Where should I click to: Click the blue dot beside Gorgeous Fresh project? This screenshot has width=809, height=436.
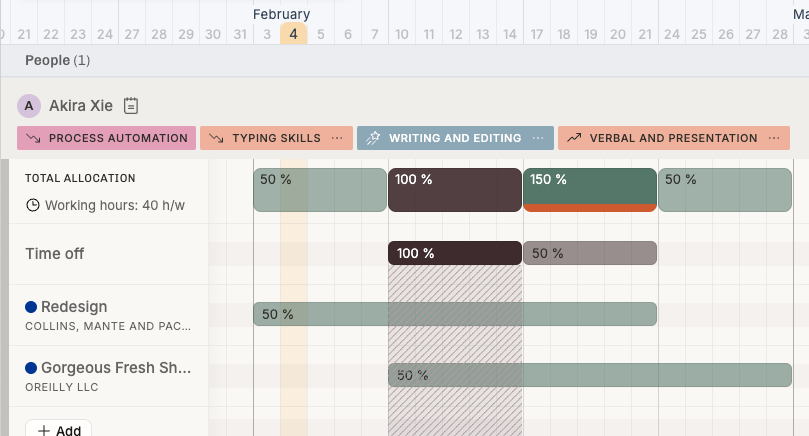[x=31, y=368]
